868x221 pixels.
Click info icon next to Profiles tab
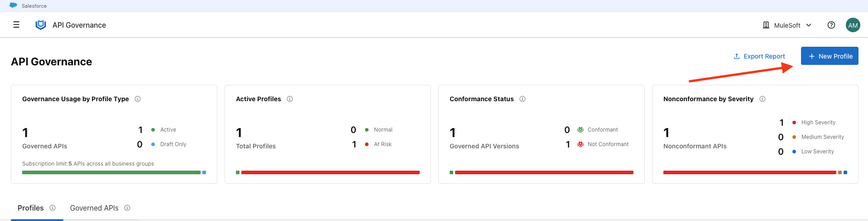coord(53,208)
